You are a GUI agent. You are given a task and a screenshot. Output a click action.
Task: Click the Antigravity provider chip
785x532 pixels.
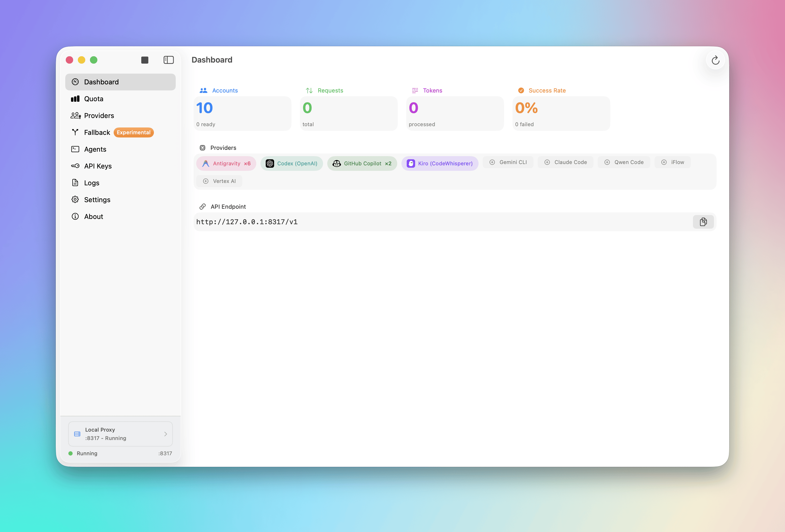click(x=226, y=163)
